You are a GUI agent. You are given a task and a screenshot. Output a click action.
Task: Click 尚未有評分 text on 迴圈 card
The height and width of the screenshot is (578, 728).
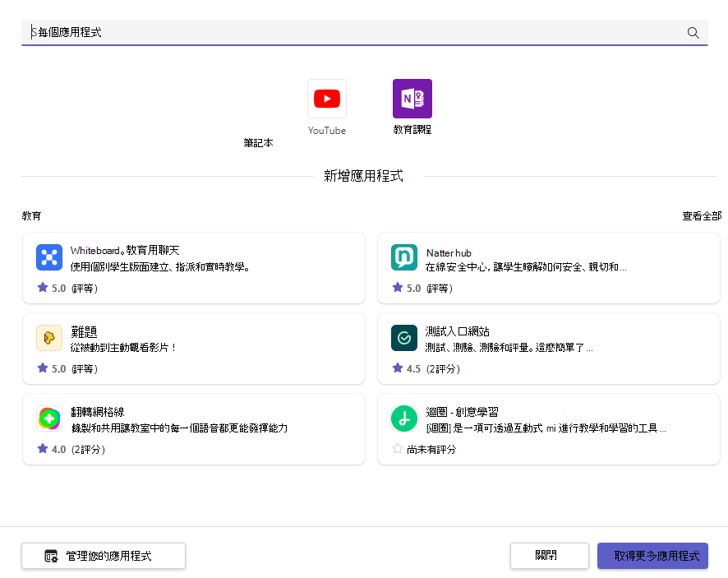pyautogui.click(x=431, y=449)
